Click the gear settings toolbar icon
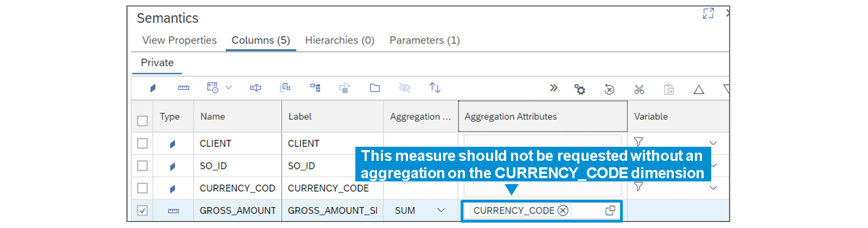The image size is (868, 228). (580, 89)
